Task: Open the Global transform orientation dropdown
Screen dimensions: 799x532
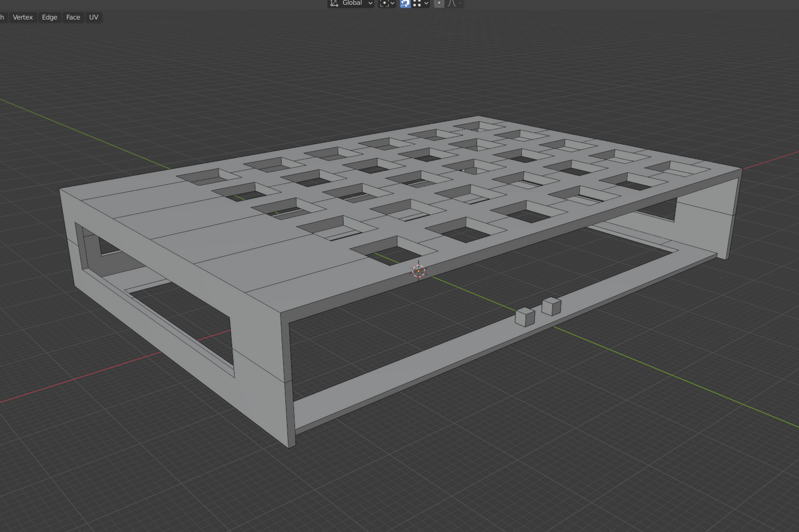Action: (x=351, y=3)
